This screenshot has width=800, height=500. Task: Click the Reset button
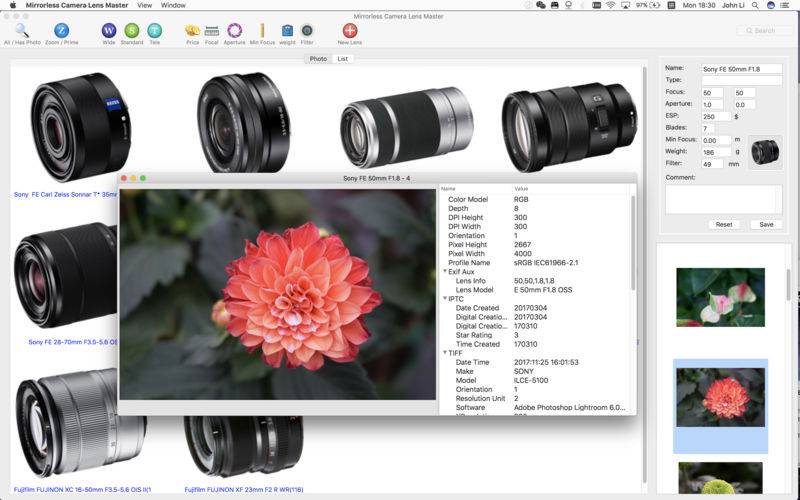pos(723,224)
